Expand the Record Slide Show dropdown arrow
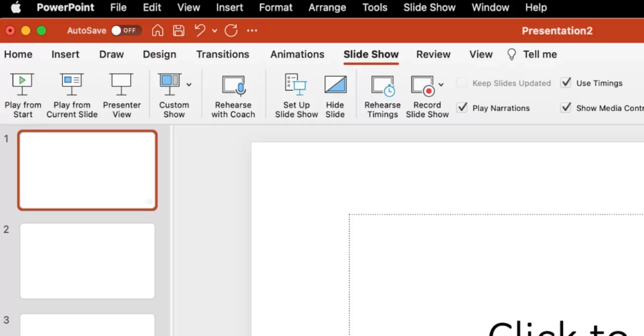Screen dimensions: 644x336 [x=441, y=84]
